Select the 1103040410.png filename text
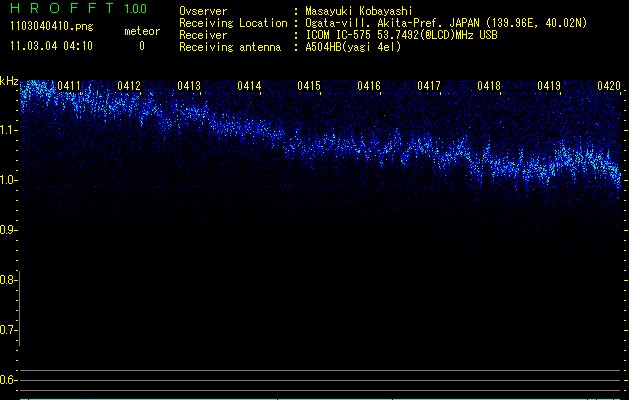Image resolution: width=629 pixels, height=400 pixels. coord(50,26)
